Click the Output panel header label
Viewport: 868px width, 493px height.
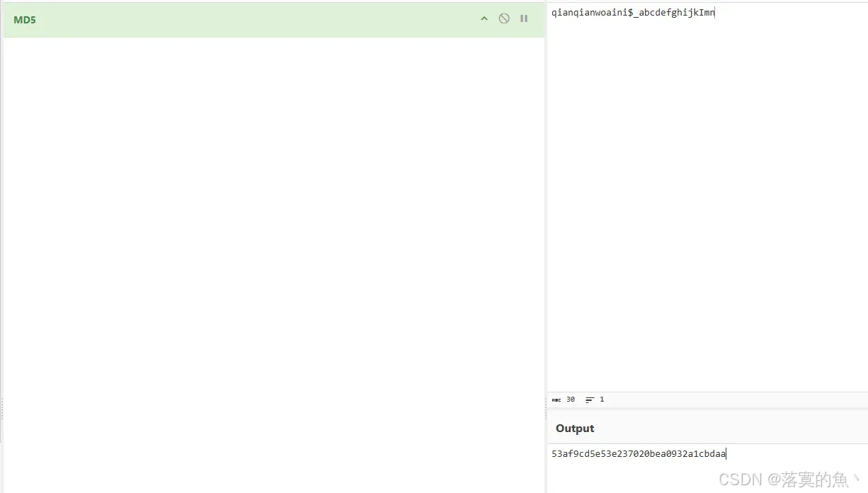[x=575, y=429]
